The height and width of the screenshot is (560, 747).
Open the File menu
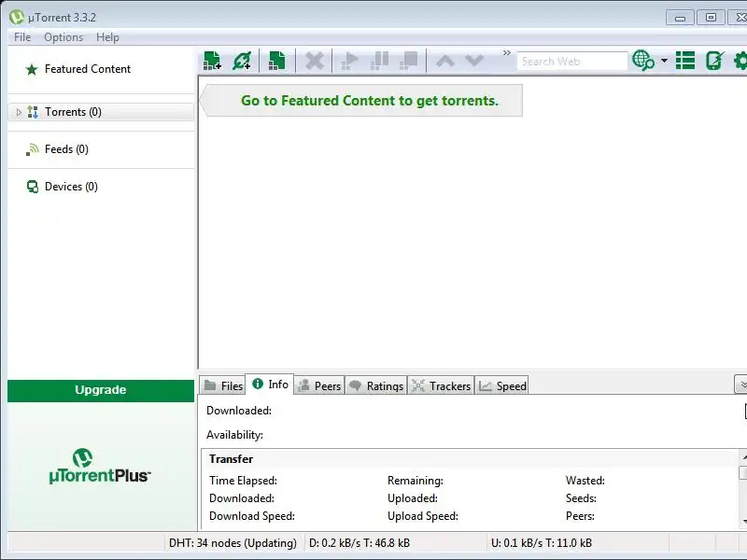point(22,37)
